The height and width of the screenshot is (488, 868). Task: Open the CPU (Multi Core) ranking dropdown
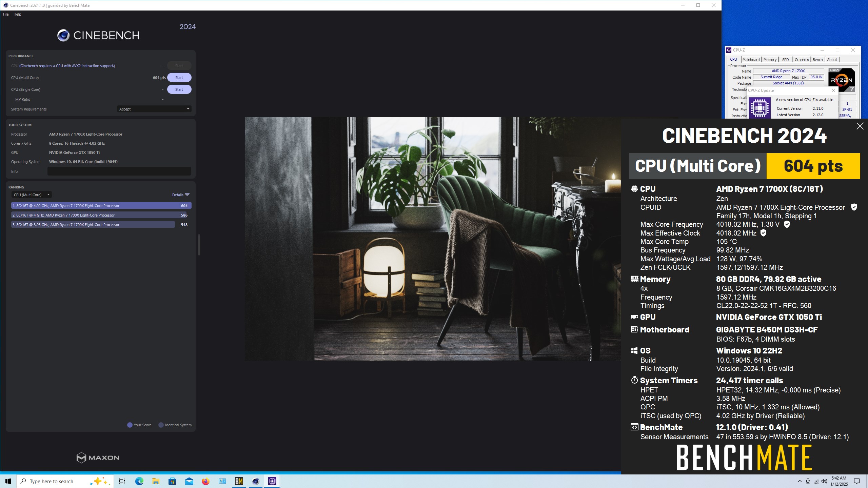[32, 195]
